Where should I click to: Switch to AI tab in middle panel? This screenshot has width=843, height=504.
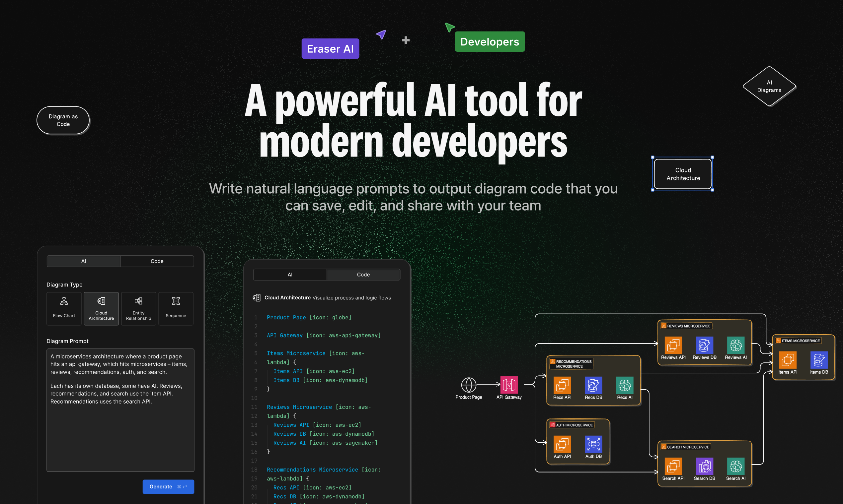(x=290, y=275)
